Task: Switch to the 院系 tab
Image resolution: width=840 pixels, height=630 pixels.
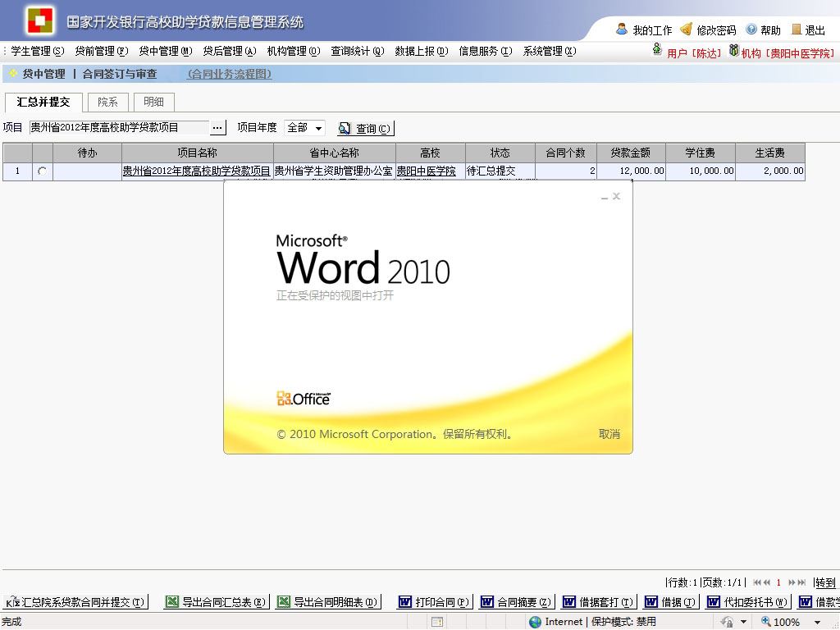Action: [x=107, y=102]
